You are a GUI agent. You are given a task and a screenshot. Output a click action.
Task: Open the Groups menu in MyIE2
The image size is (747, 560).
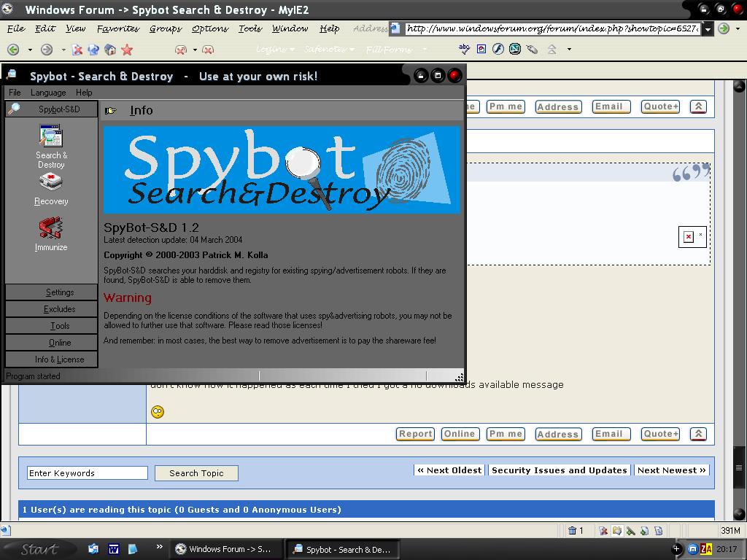166,28
